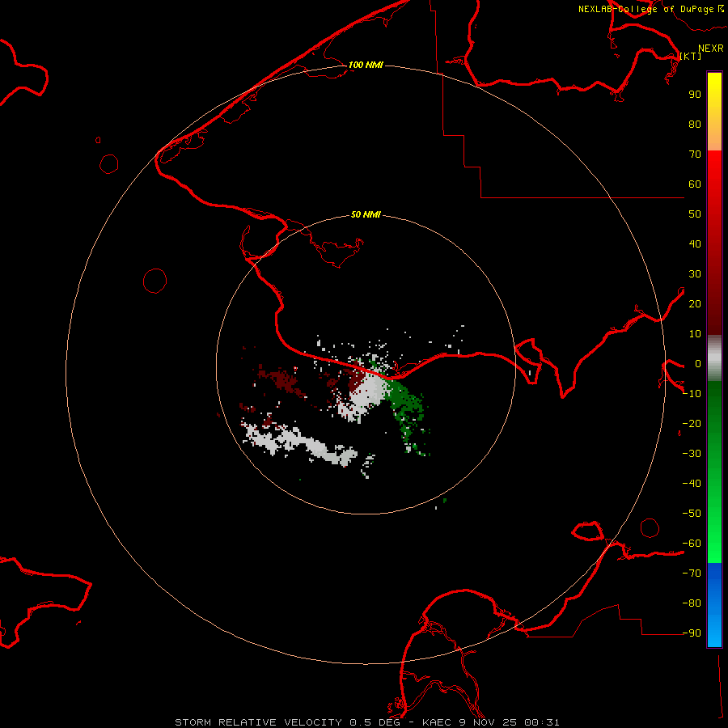Click the -50 value on the velocity scale
728x728 pixels.
click(692, 514)
